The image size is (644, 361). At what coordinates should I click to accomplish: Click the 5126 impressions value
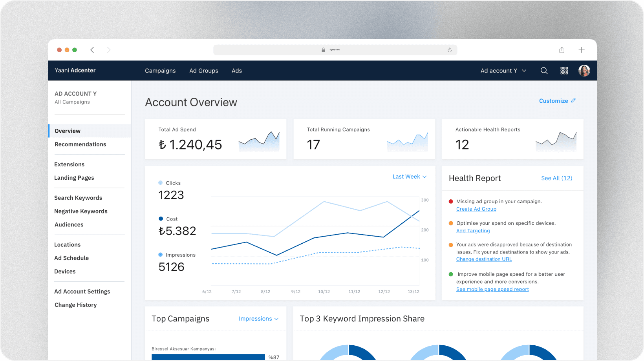[x=171, y=267]
